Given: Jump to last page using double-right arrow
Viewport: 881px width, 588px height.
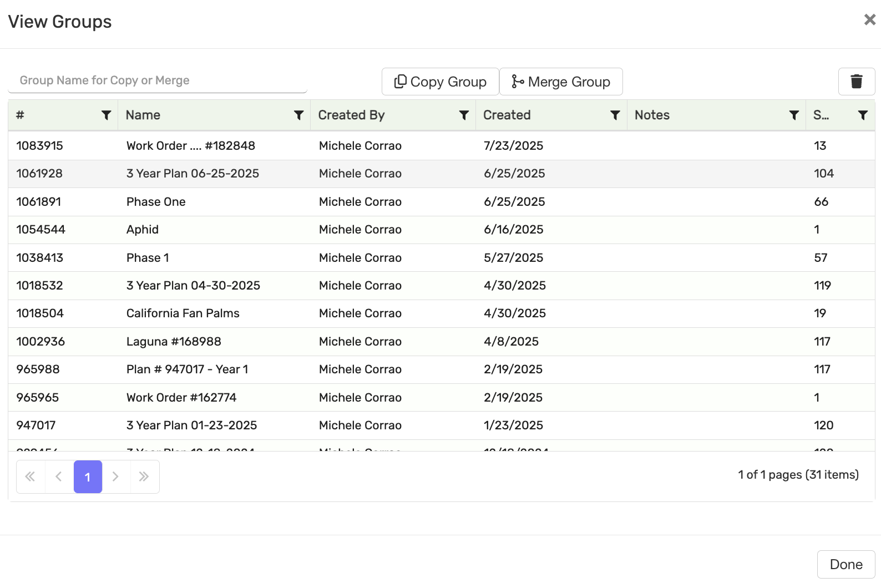Looking at the screenshot, I should [144, 477].
